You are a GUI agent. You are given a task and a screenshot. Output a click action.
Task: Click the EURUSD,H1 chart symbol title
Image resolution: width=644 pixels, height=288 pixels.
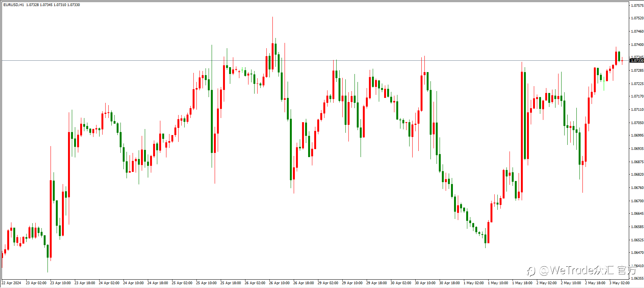click(x=14, y=5)
